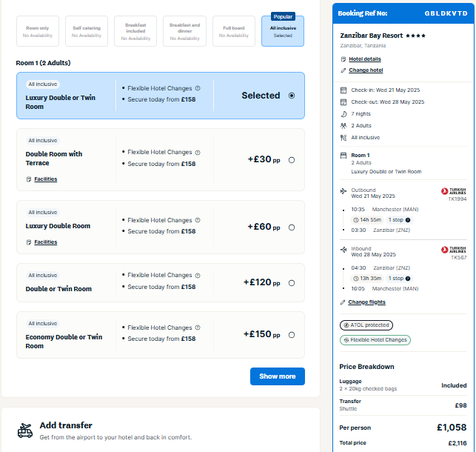Screen dimensions: 476x452
Task: Open the Hotel details link
Action: click(365, 59)
